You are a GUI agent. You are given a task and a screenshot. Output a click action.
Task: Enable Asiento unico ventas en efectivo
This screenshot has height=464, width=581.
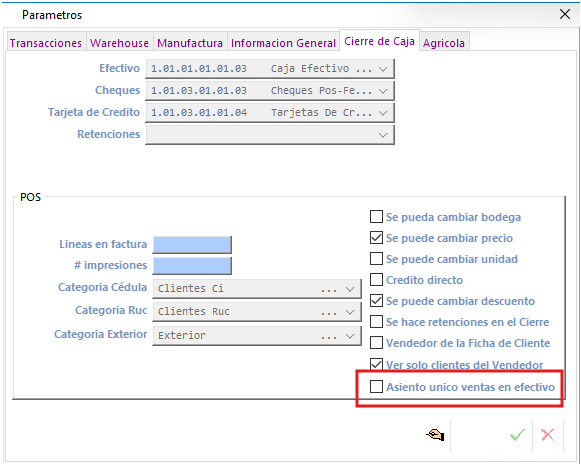point(376,387)
